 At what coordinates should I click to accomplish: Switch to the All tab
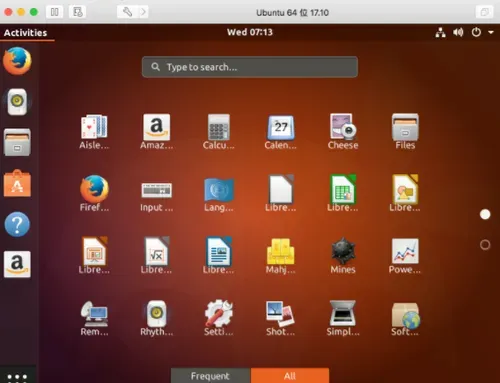tap(290, 376)
